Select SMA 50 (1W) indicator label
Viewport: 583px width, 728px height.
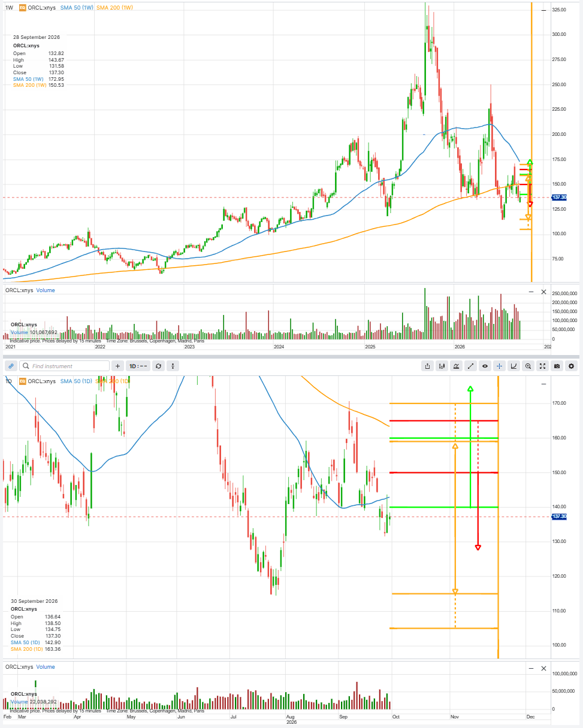coord(76,8)
